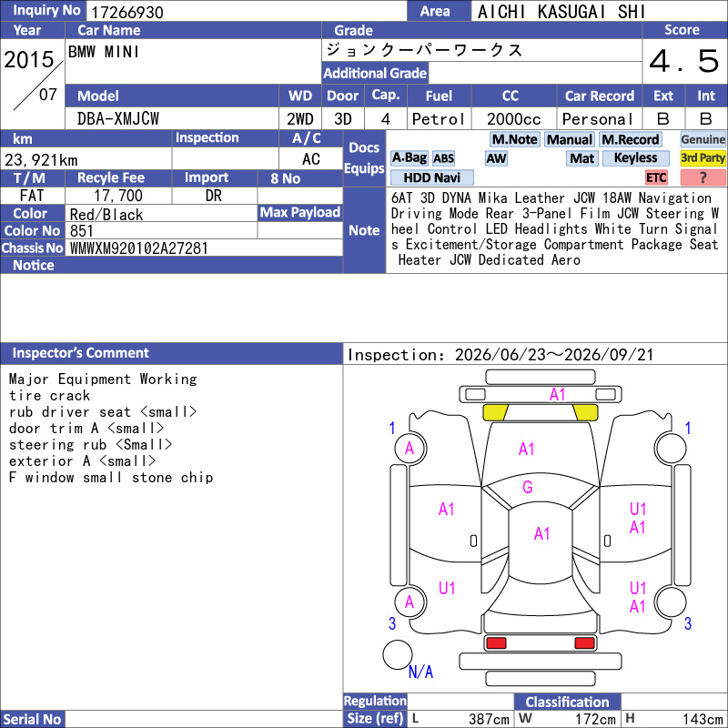The image size is (728, 728).
Task: Click the HDD Navi badge
Action: pos(431,177)
